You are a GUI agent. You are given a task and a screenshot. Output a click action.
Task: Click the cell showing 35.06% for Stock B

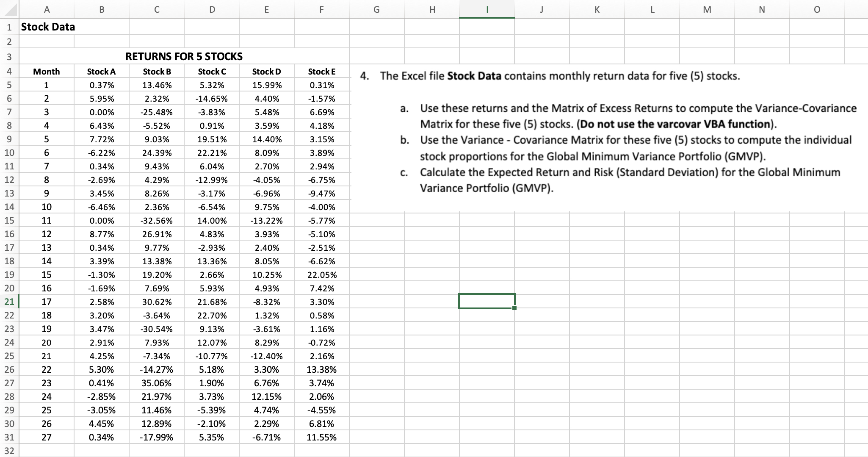pyautogui.click(x=157, y=383)
